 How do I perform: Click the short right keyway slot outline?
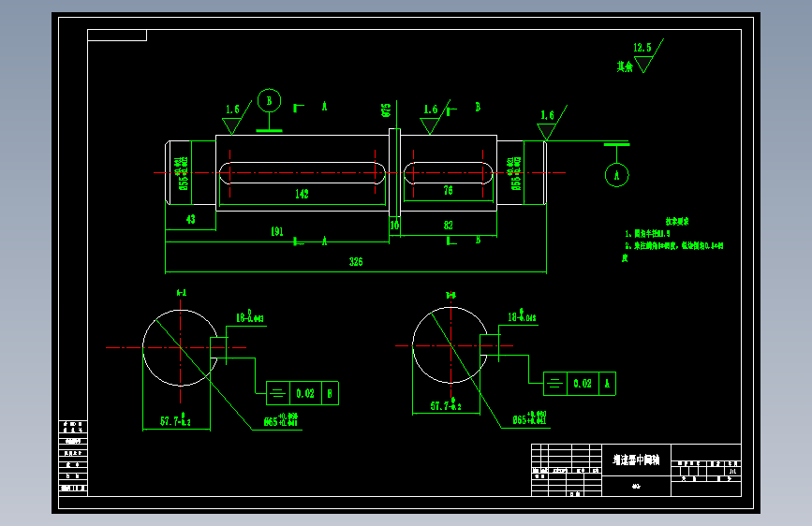click(x=449, y=173)
